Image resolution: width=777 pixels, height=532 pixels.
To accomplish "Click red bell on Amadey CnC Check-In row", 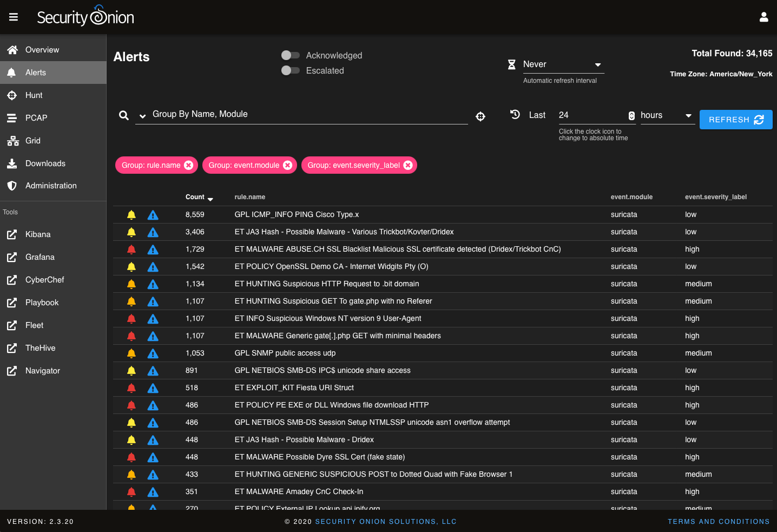I will pos(131,492).
